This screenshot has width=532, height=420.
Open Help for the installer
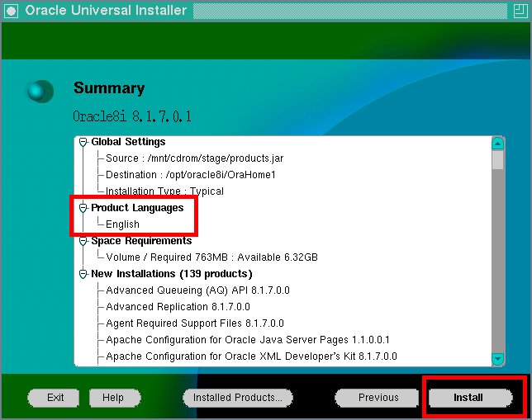coord(115,398)
